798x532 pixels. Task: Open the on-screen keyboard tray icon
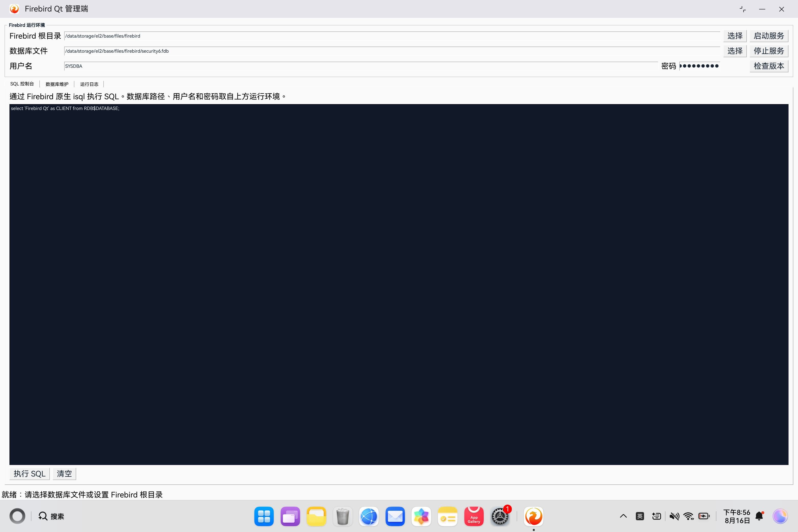pyautogui.click(x=657, y=516)
